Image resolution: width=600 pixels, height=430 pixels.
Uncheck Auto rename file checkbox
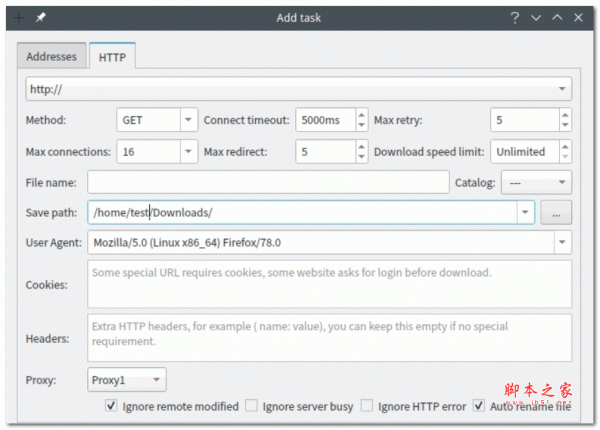point(479,406)
